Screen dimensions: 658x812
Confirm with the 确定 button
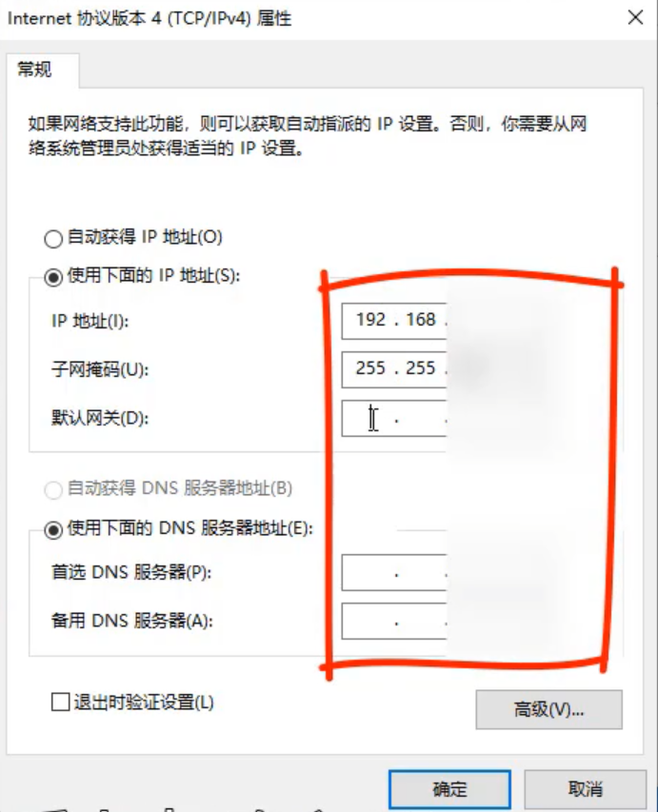click(x=449, y=789)
